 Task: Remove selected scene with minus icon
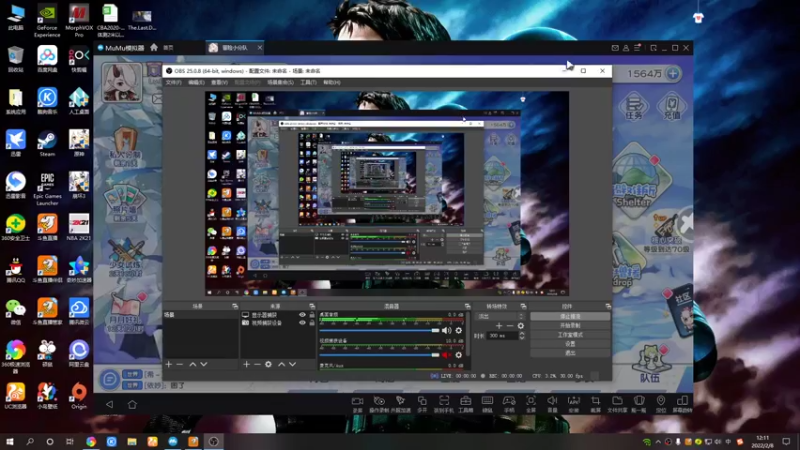pyautogui.click(x=180, y=364)
